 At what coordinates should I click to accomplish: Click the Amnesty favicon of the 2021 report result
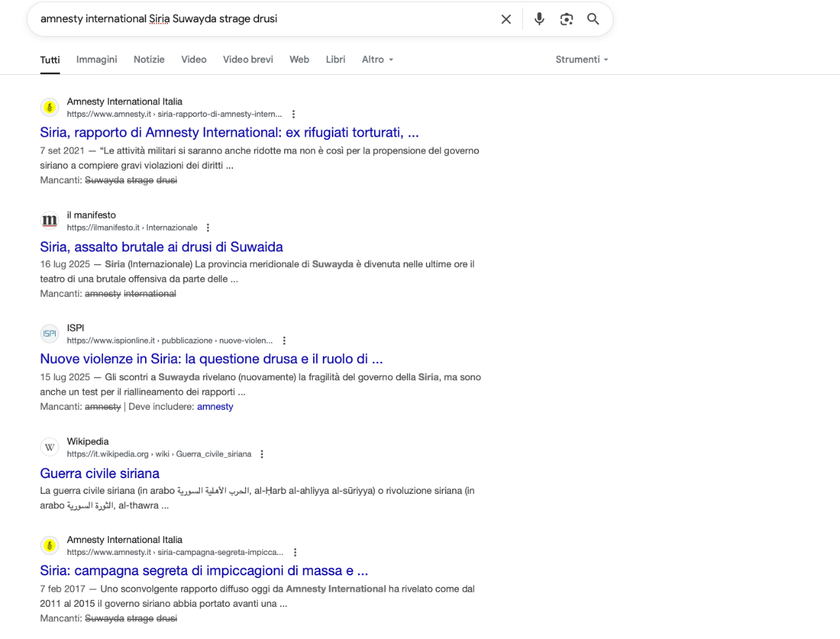pyautogui.click(x=50, y=107)
